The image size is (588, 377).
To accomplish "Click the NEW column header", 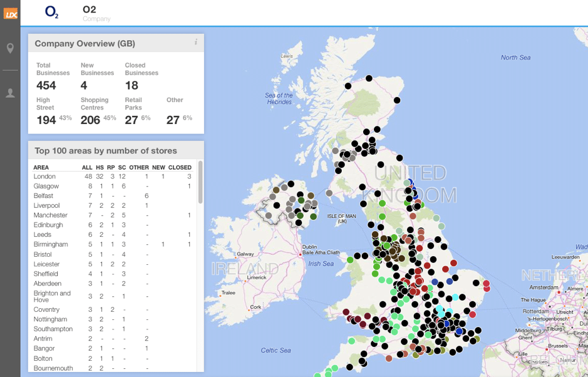I will pos(158,167).
